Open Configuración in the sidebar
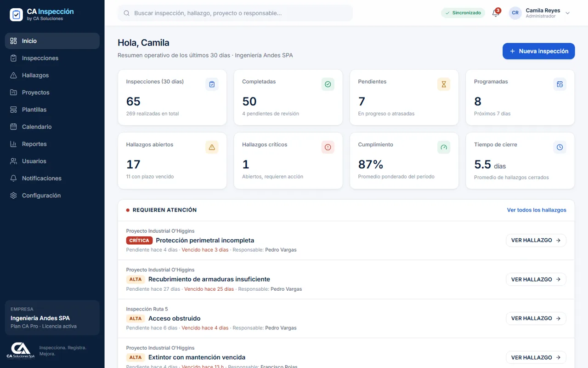The image size is (588, 368). point(52,195)
